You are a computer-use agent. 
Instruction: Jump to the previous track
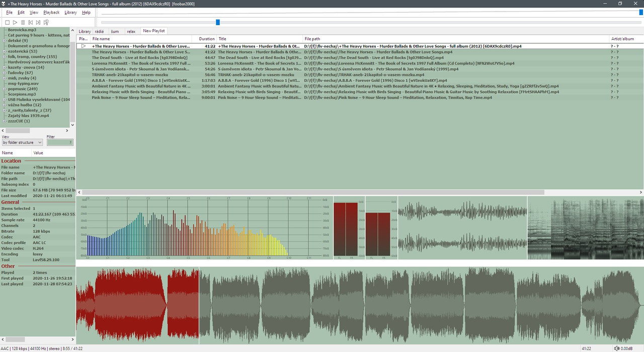click(31, 22)
